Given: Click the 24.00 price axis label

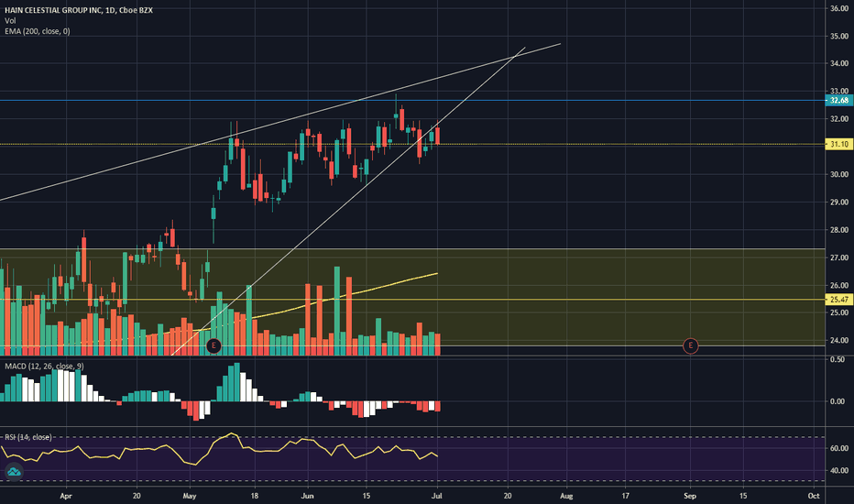Looking at the screenshot, I should tap(839, 341).
